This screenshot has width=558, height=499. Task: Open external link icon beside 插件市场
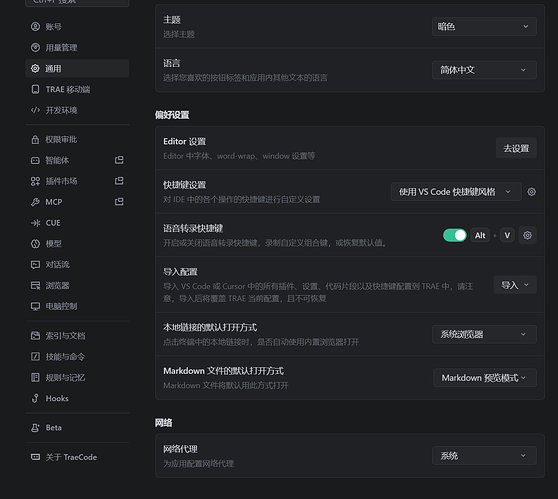[119, 181]
